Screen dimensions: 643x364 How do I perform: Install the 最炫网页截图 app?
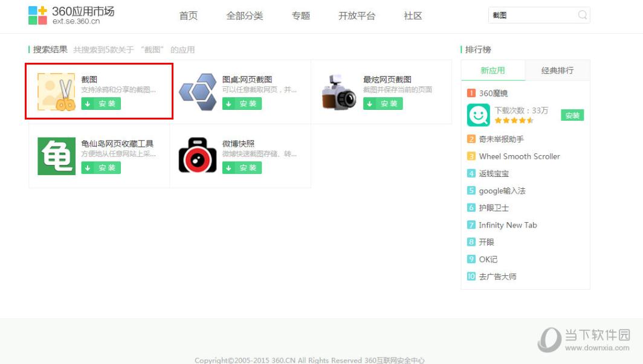[383, 104]
